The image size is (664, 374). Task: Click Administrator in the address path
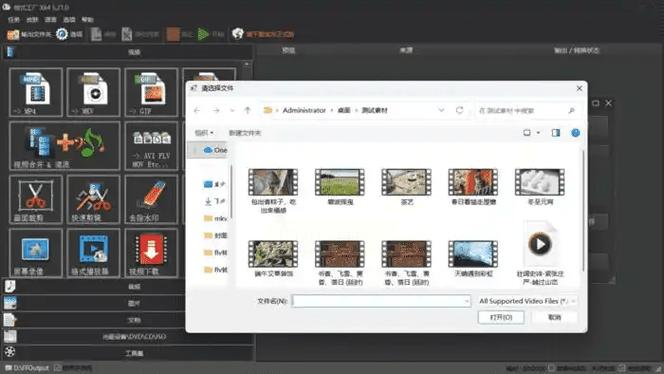(x=304, y=110)
